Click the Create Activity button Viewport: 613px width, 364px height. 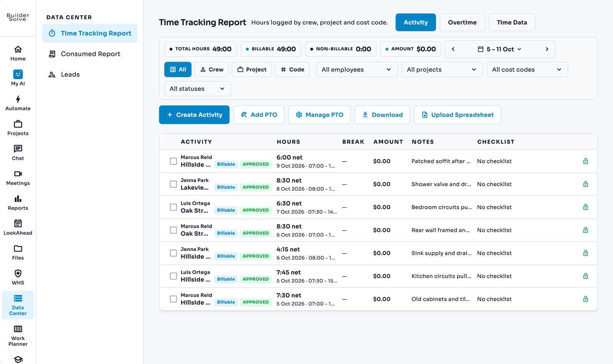point(194,115)
